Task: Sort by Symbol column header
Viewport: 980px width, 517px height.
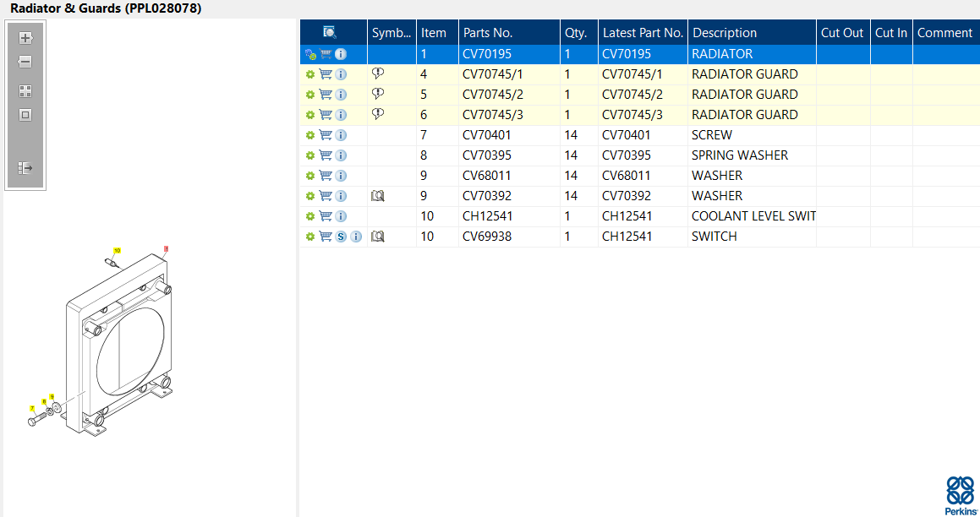Action: click(x=391, y=32)
